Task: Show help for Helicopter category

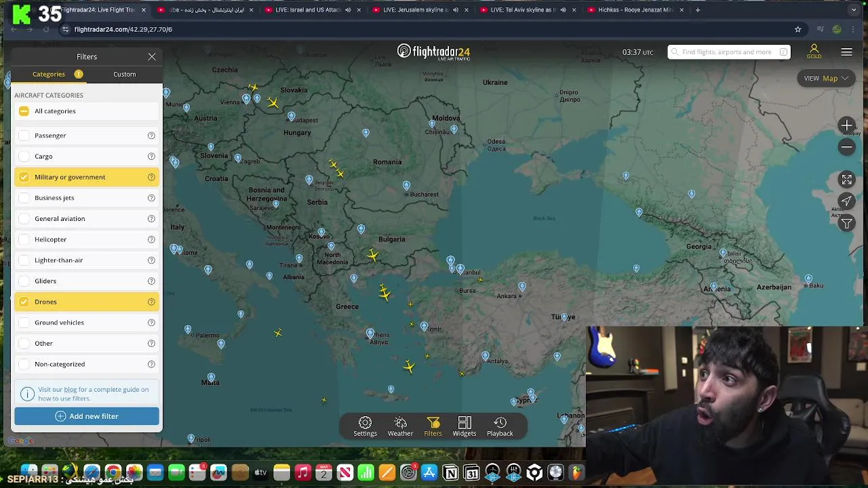Action: 151,239
